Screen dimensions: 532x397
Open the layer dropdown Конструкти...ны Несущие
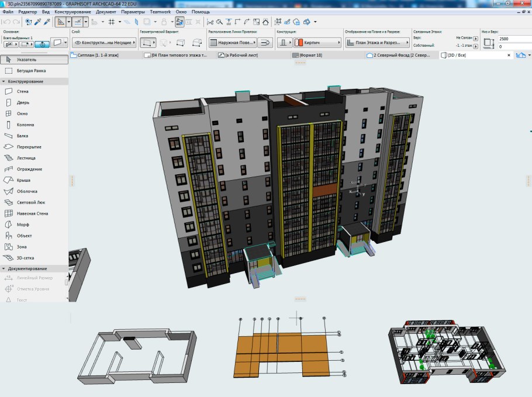(x=103, y=43)
